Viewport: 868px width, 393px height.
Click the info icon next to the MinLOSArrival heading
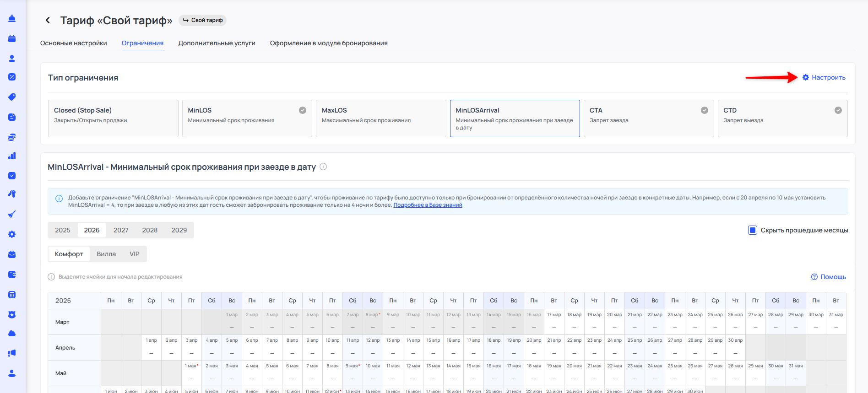coord(323,167)
